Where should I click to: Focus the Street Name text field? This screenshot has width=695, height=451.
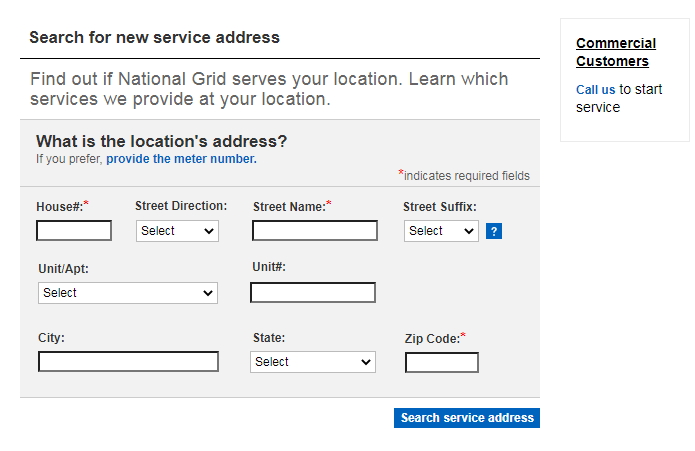[315, 231]
